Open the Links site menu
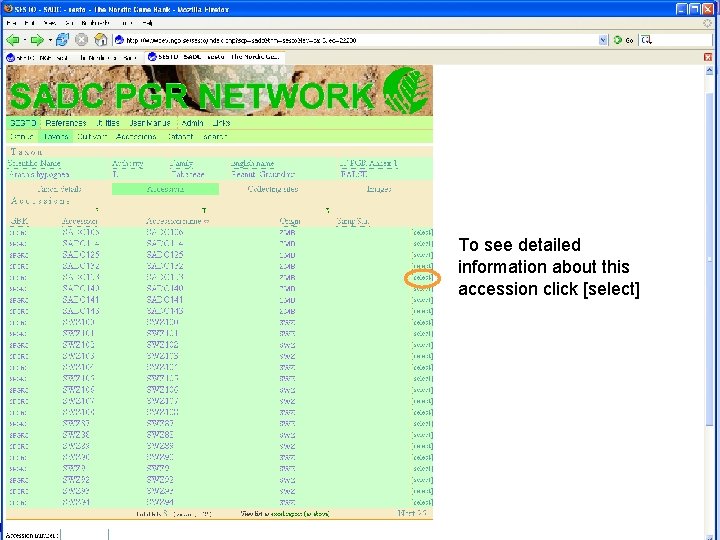 (x=221, y=123)
